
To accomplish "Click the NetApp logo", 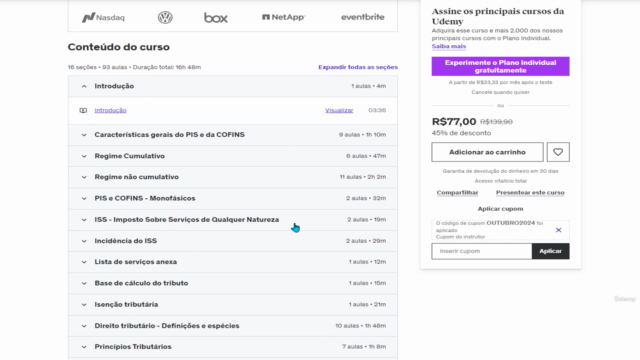I will [x=283, y=17].
